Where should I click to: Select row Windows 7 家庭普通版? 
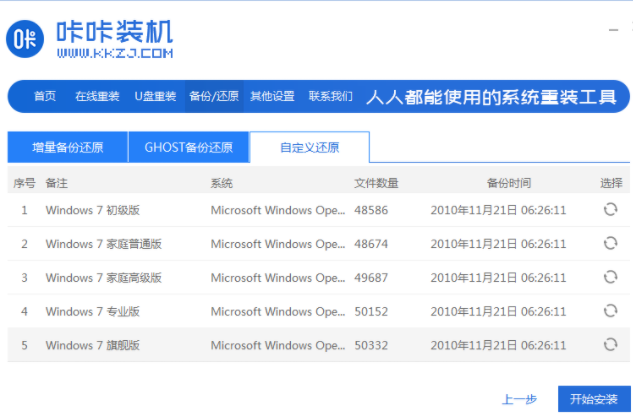click(319, 244)
